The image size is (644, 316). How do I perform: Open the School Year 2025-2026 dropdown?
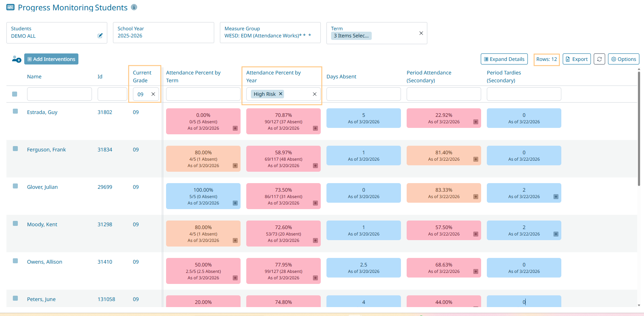(163, 33)
